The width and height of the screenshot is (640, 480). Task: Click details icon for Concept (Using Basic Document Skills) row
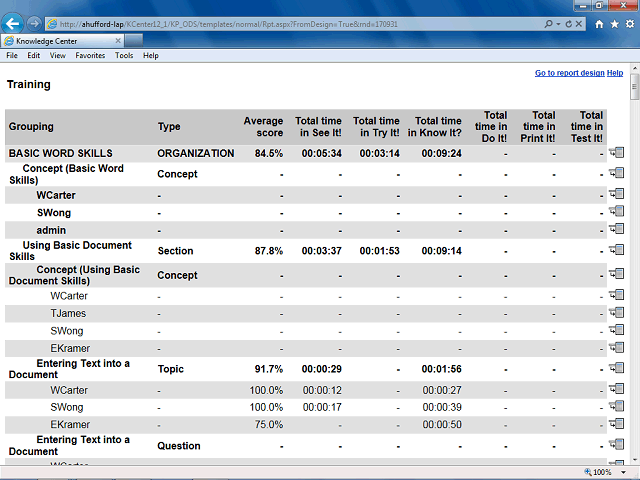(x=617, y=274)
